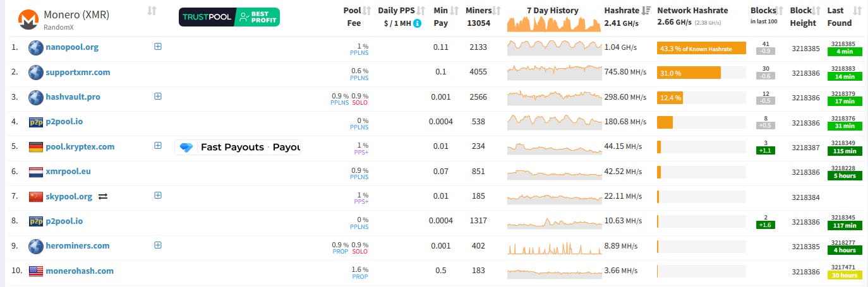Click the 745.80 MH/s hashrate value

pos(625,73)
